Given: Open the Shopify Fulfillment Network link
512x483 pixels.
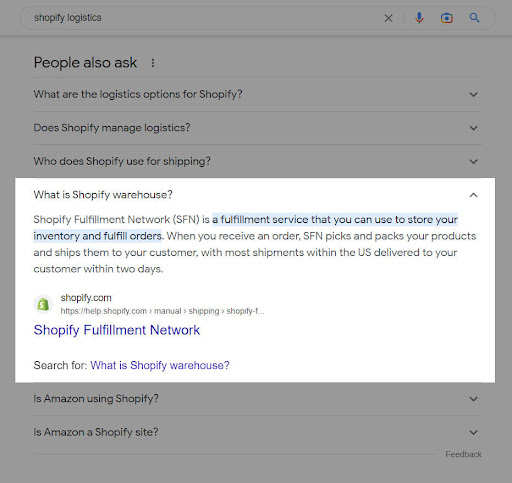Looking at the screenshot, I should (x=117, y=330).
